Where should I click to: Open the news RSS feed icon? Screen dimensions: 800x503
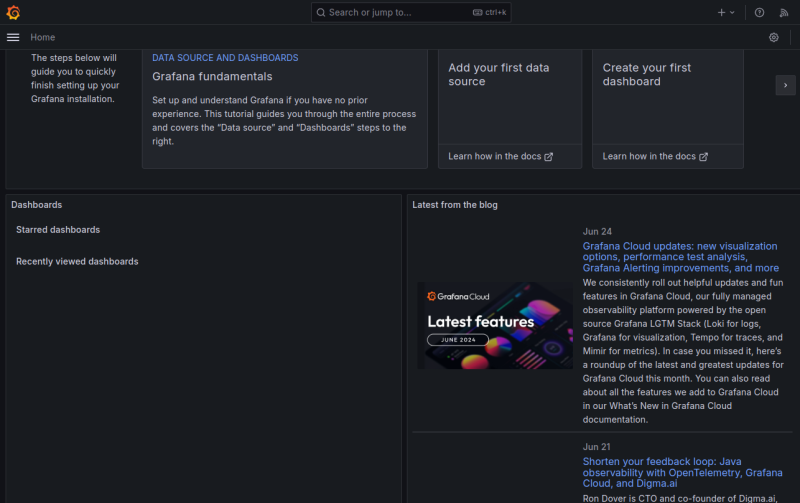coord(784,12)
